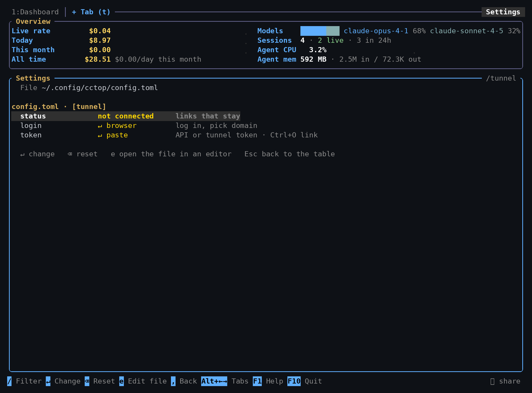Open a new tab with + Tab (t)

(91, 12)
